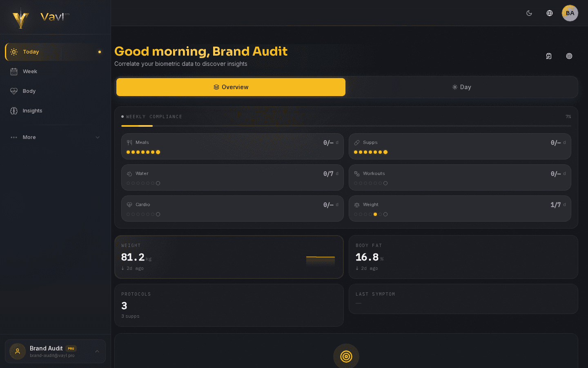Click '3 supps' text
This screenshot has width=588, height=368.
tap(130, 316)
